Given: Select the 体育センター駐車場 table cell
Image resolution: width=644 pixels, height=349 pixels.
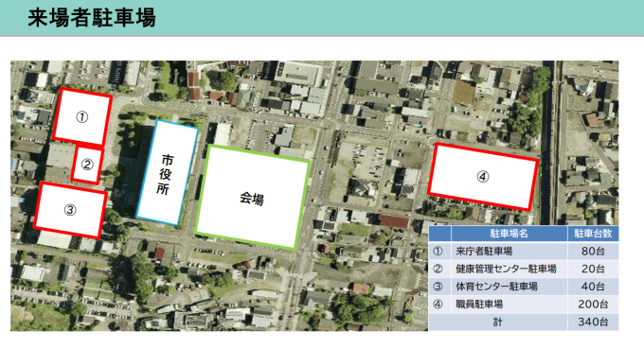Looking at the screenshot, I should coord(510,287).
